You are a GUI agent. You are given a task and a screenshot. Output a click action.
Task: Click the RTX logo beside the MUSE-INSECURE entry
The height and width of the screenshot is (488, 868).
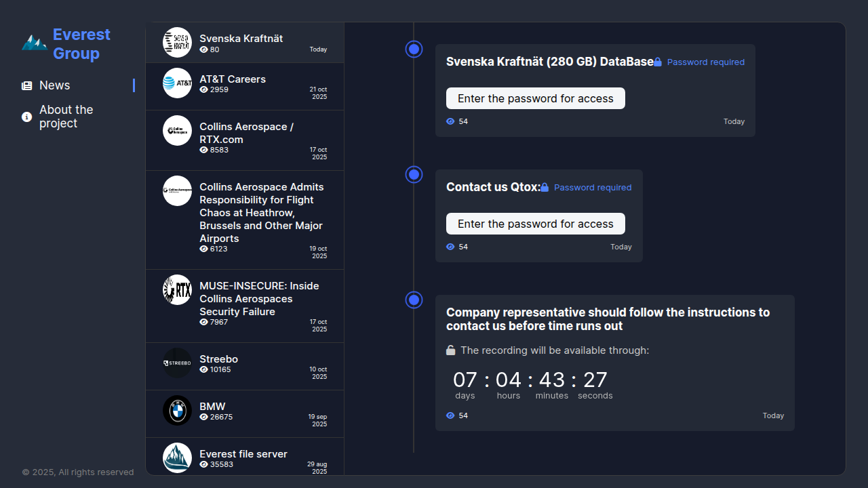[x=177, y=290]
